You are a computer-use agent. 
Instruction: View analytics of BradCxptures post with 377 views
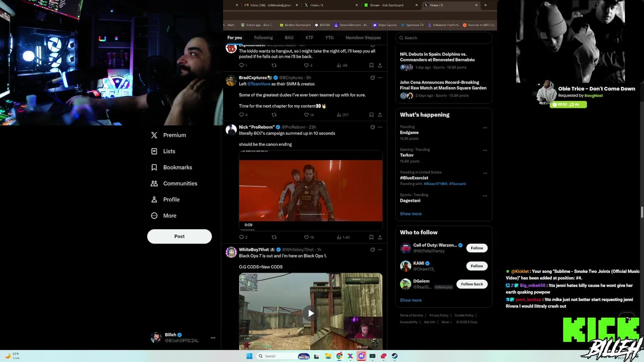342,115
